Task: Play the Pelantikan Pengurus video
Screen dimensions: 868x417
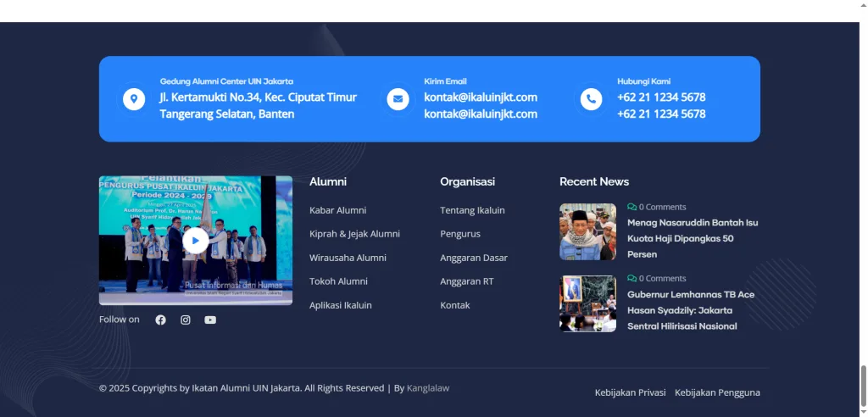Action: click(195, 241)
